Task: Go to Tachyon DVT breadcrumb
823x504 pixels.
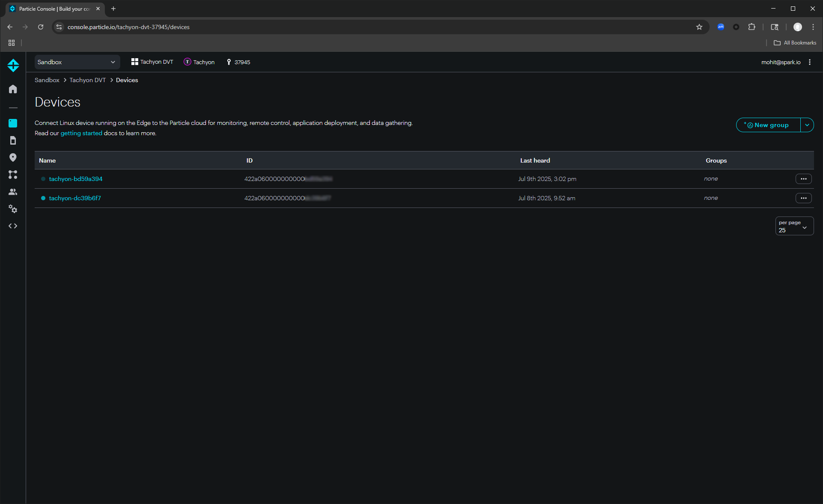Action: coord(88,80)
